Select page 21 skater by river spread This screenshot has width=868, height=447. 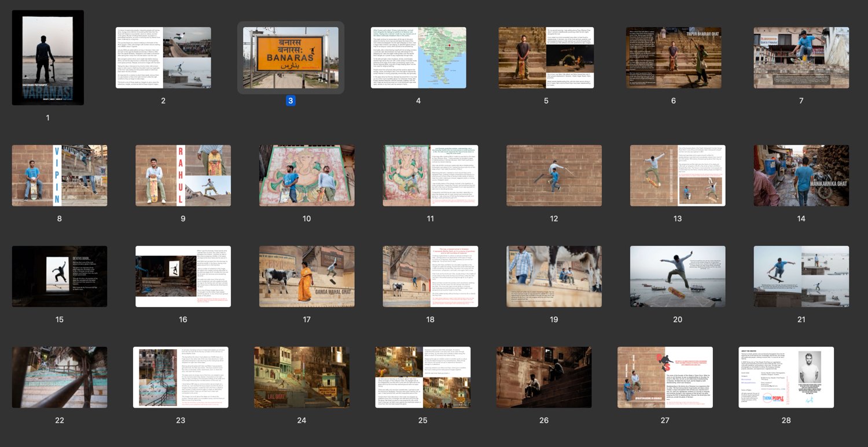801,276
